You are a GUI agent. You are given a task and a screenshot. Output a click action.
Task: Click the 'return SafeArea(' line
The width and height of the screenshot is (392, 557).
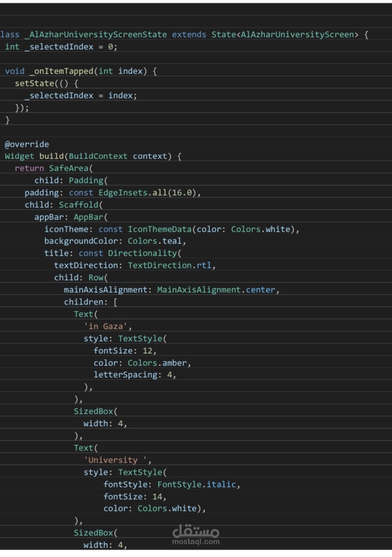pyautogui.click(x=53, y=169)
